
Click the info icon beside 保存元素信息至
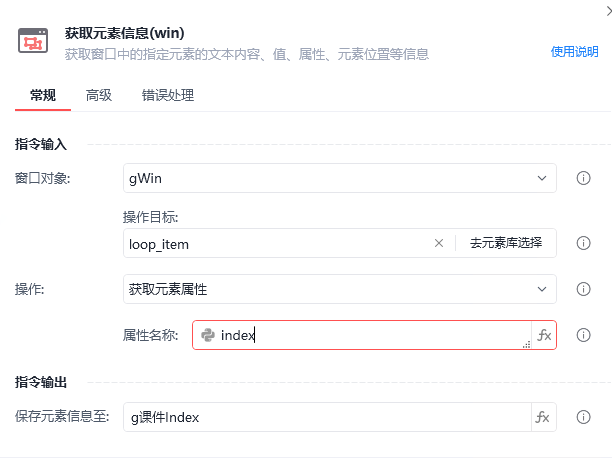coord(583,417)
